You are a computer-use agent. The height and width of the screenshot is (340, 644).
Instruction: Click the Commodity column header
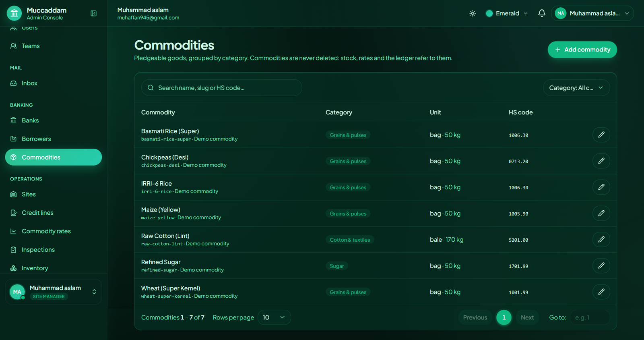(158, 112)
